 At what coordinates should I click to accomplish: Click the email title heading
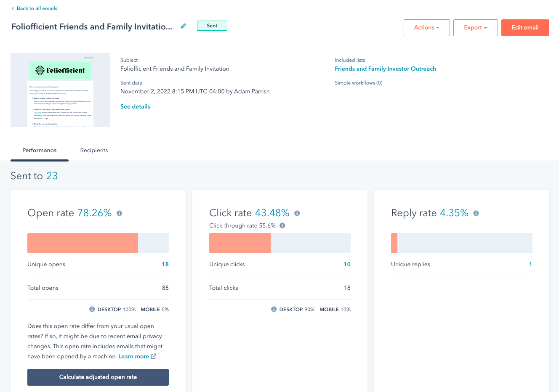click(x=92, y=26)
